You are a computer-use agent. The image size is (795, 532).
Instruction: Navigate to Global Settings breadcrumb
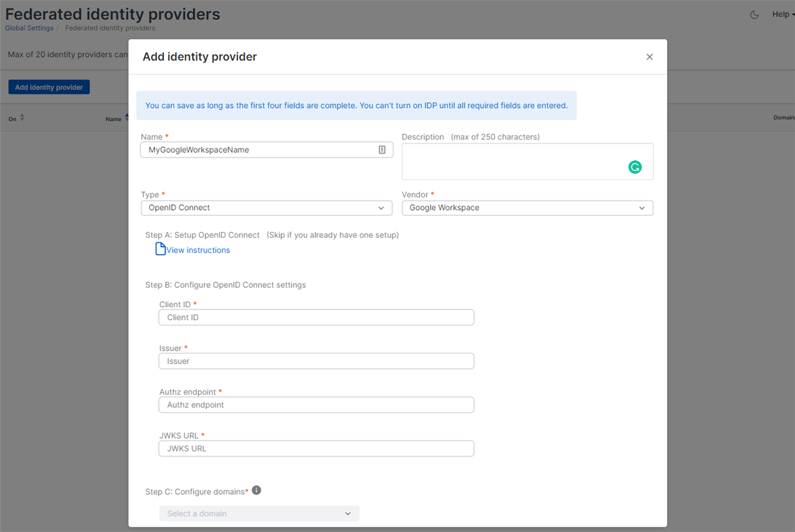click(29, 28)
